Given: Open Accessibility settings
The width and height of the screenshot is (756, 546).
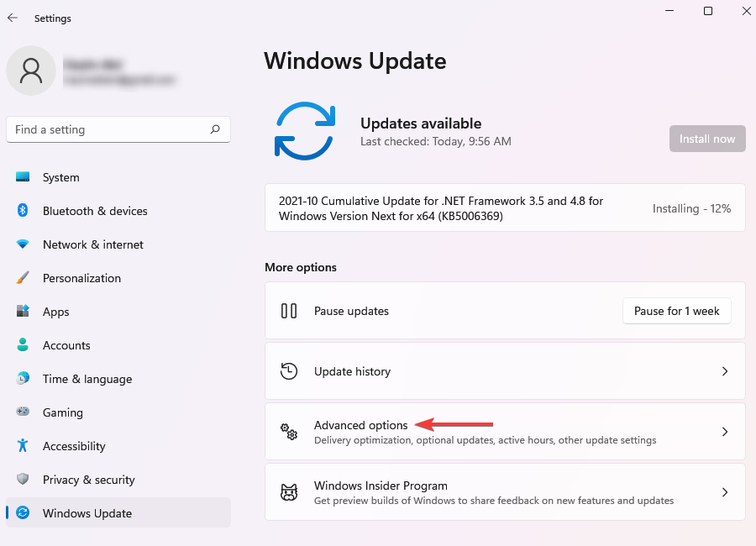Looking at the screenshot, I should click(118, 446).
